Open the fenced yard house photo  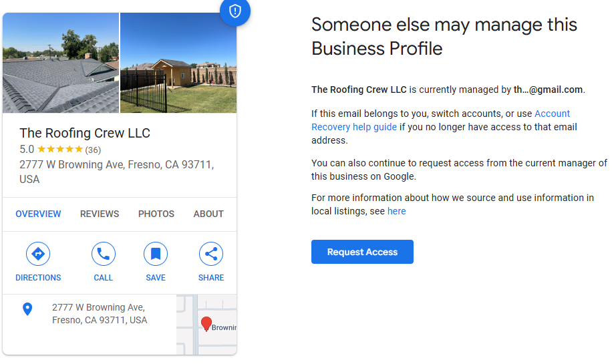click(178, 63)
